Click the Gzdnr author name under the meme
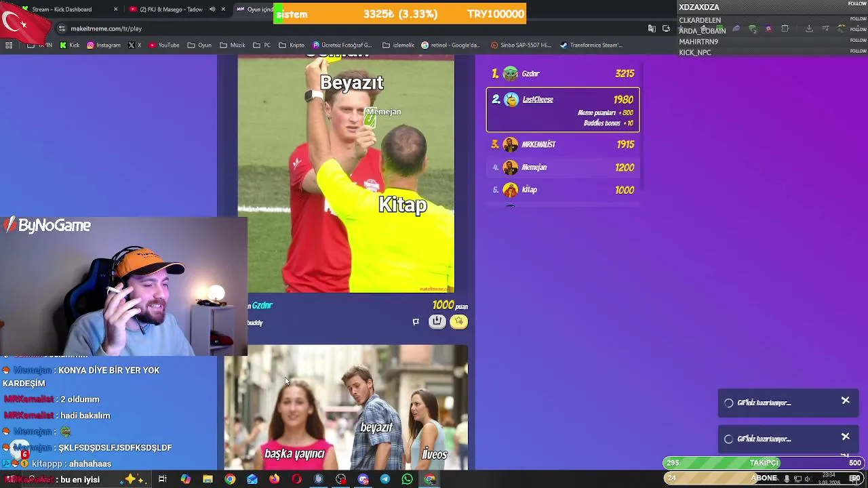 pyautogui.click(x=262, y=306)
